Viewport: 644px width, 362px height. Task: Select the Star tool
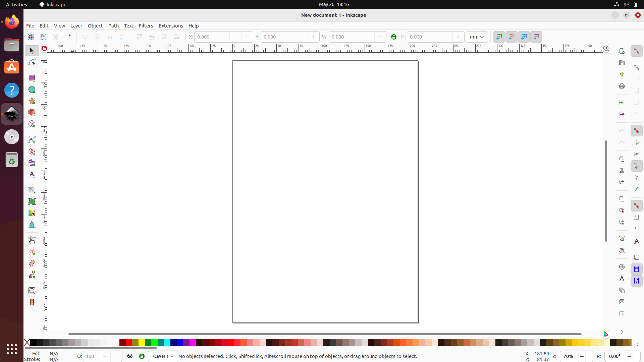point(32,101)
